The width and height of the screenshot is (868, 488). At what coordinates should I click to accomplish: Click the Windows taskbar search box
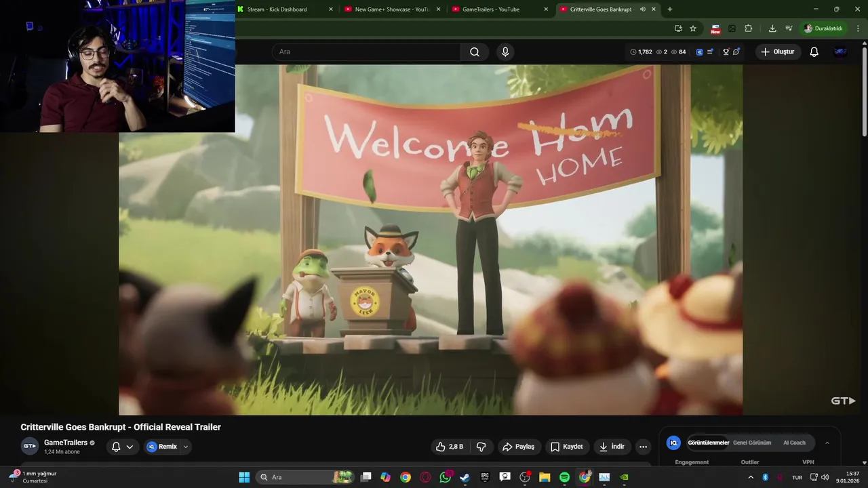pos(307,477)
